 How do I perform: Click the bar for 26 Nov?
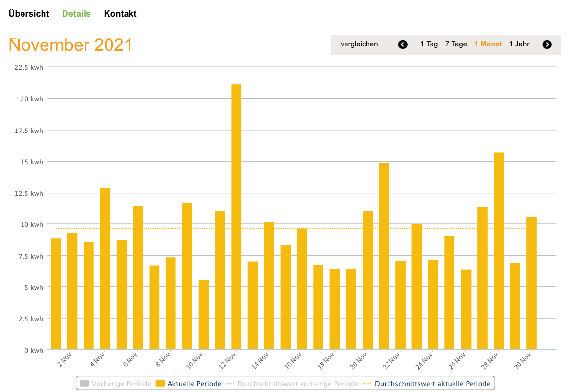pyautogui.click(x=466, y=309)
